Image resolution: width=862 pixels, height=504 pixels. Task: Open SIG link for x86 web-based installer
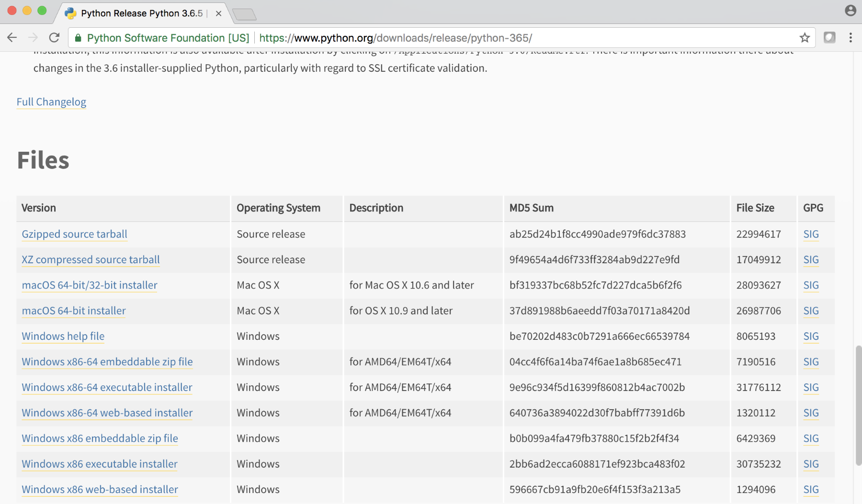[x=811, y=489]
